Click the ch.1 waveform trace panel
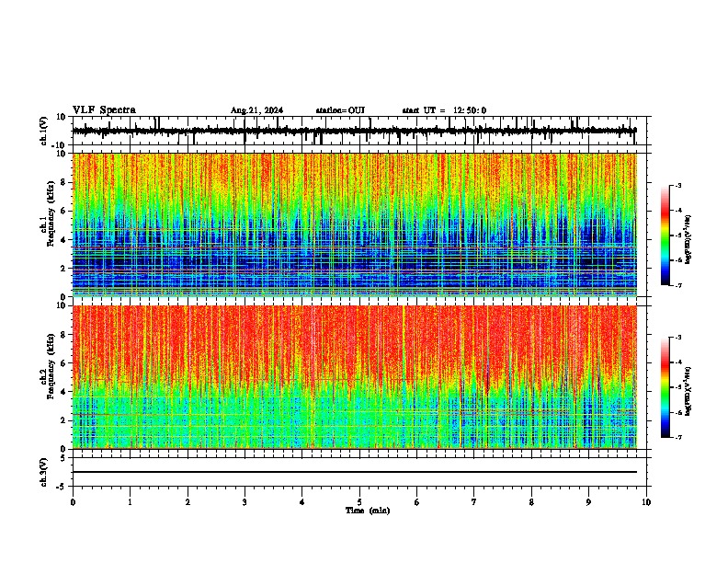 point(359,131)
